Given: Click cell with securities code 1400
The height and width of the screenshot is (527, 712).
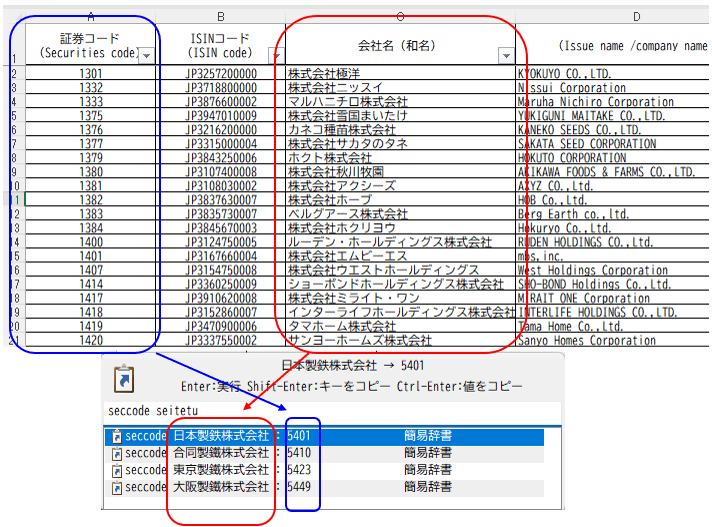Looking at the screenshot, I should (91, 242).
